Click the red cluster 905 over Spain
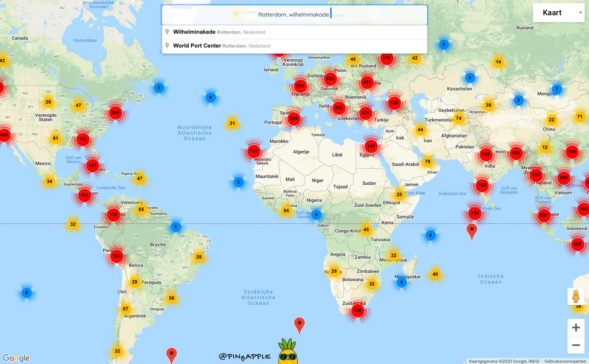The image size is (589, 364). pyautogui.click(x=294, y=119)
